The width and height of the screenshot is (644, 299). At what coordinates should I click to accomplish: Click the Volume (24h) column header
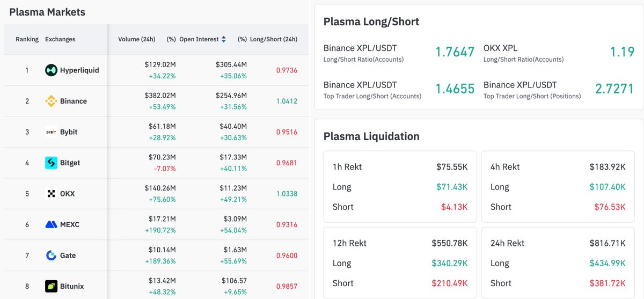point(137,39)
